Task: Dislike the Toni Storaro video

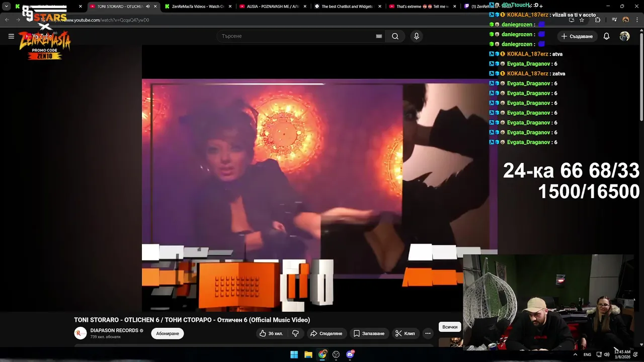Action: click(x=295, y=333)
